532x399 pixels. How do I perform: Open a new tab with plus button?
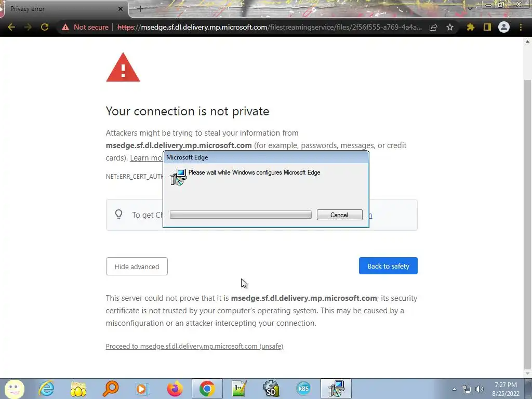pyautogui.click(x=140, y=9)
